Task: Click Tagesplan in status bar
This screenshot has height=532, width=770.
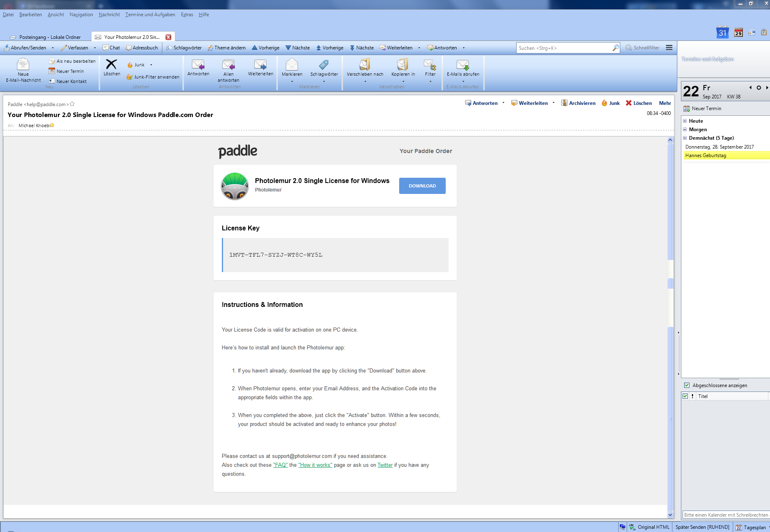Action: [751, 527]
